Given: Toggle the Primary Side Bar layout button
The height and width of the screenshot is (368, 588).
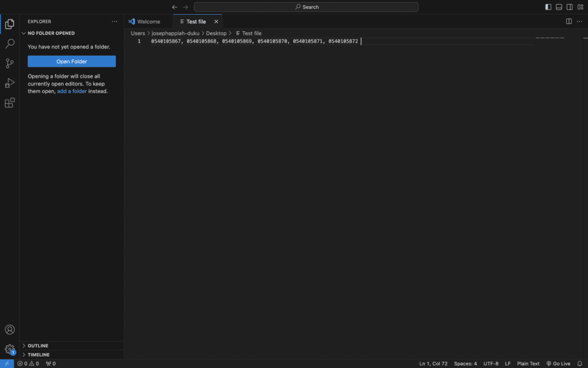Looking at the screenshot, I should click(548, 7).
